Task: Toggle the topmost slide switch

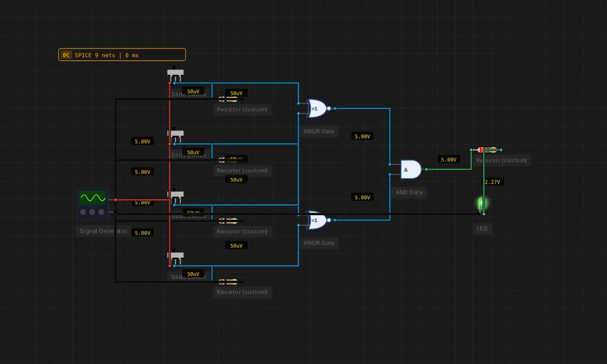Action: (x=176, y=74)
